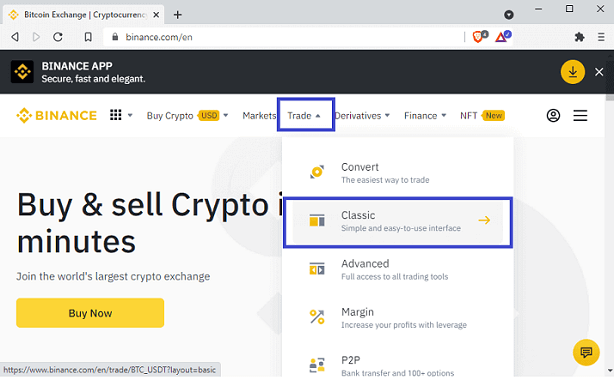Collapse the Trade dropdown menu
Screen dimensions: 614x380
coord(304,116)
